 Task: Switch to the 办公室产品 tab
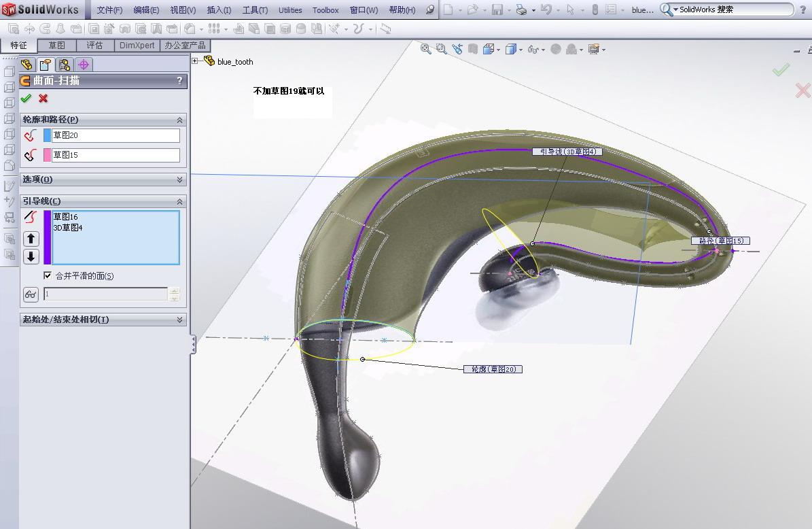(185, 46)
